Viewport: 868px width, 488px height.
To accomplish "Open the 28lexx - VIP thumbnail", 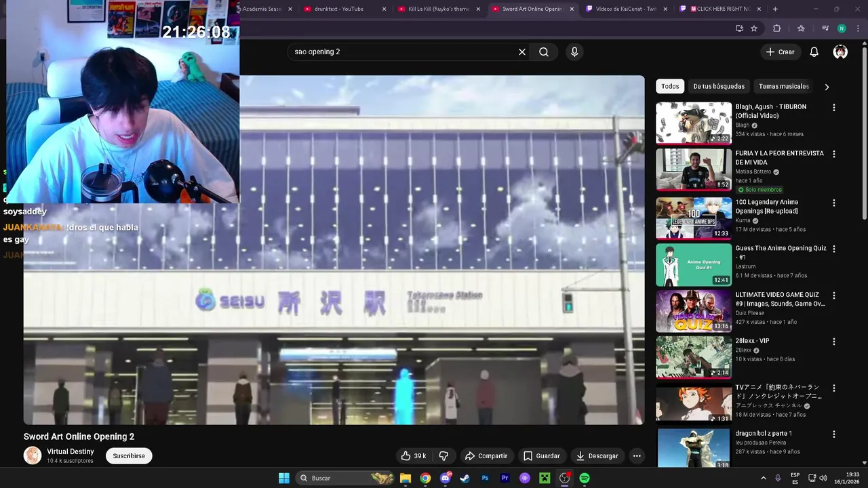I will pos(694,357).
